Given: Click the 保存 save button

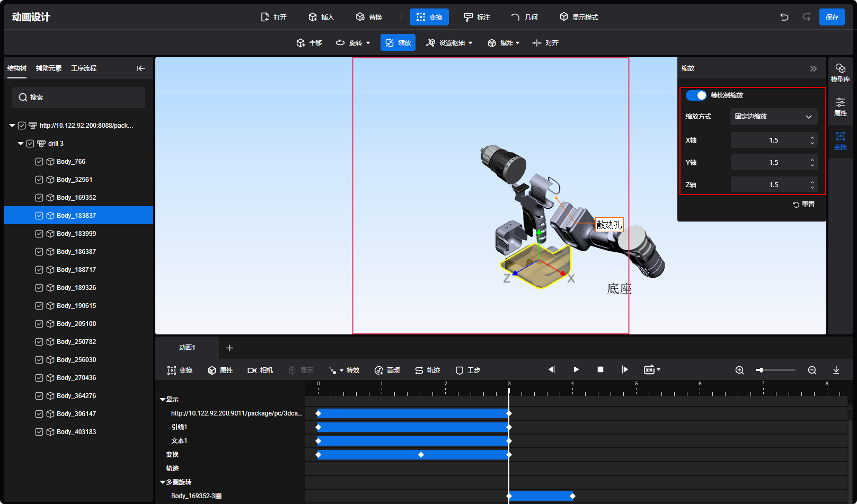Looking at the screenshot, I should coord(832,17).
